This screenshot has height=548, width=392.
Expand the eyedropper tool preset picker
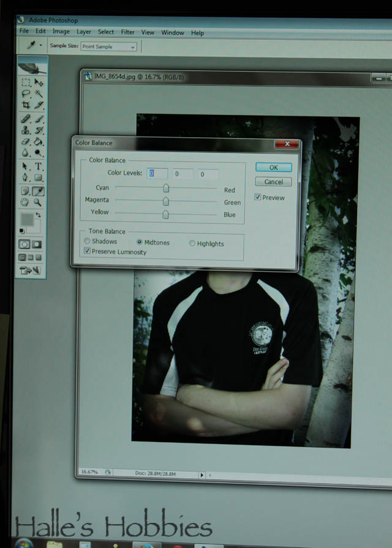[41, 46]
